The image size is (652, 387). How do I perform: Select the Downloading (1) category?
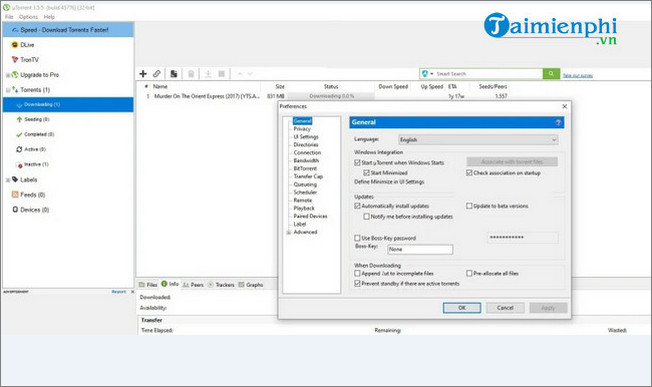tap(68, 104)
